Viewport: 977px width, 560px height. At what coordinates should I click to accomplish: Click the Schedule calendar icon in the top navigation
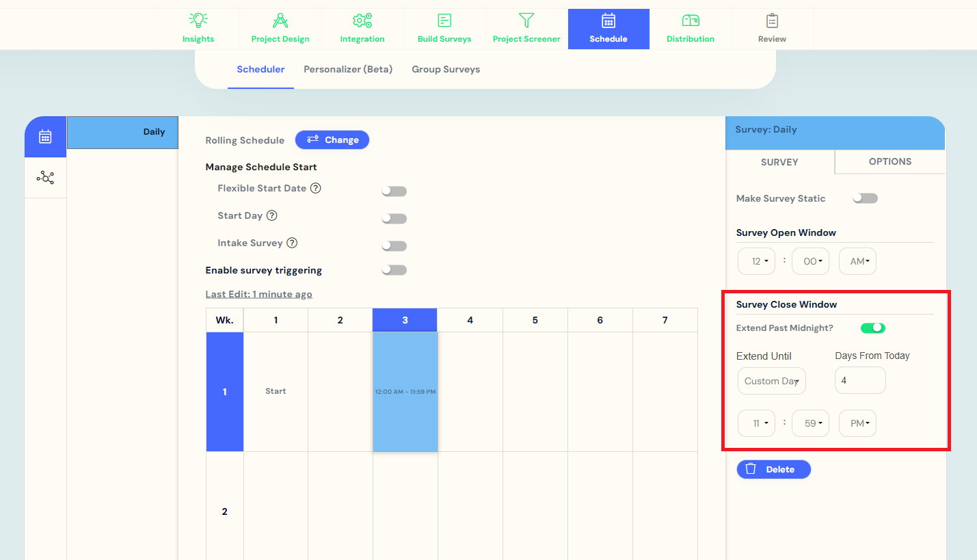point(608,21)
